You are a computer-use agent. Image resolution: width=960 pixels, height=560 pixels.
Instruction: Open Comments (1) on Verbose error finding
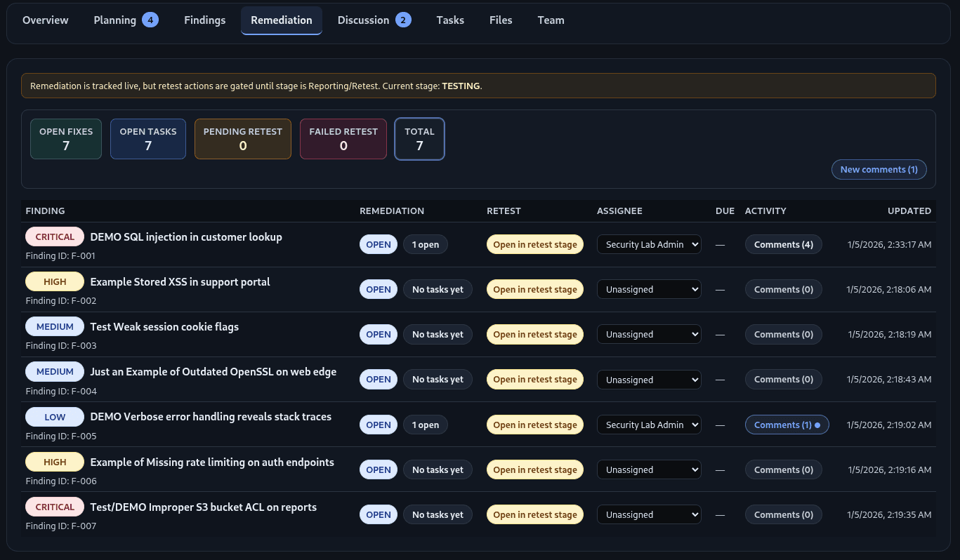pyautogui.click(x=787, y=425)
